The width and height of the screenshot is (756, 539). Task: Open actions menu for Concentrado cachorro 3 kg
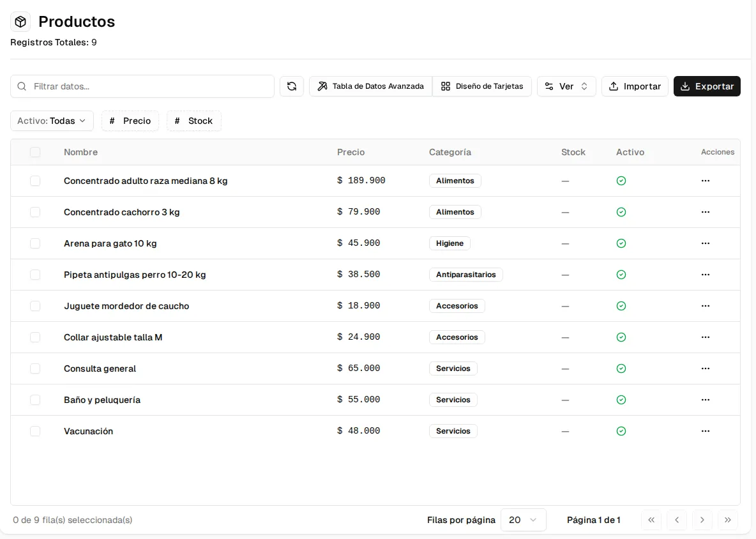pyautogui.click(x=706, y=212)
